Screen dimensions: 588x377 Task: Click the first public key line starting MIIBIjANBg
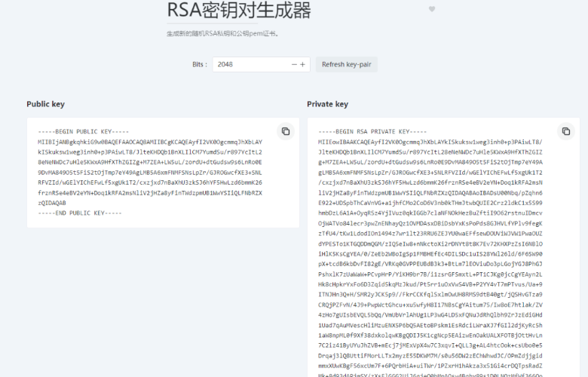[x=149, y=142]
